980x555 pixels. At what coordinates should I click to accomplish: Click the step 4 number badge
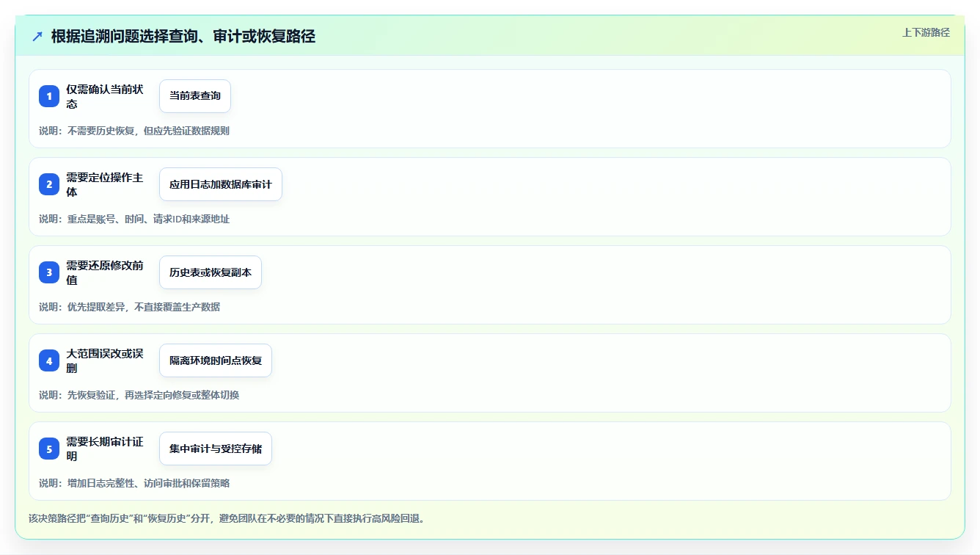[x=49, y=360]
